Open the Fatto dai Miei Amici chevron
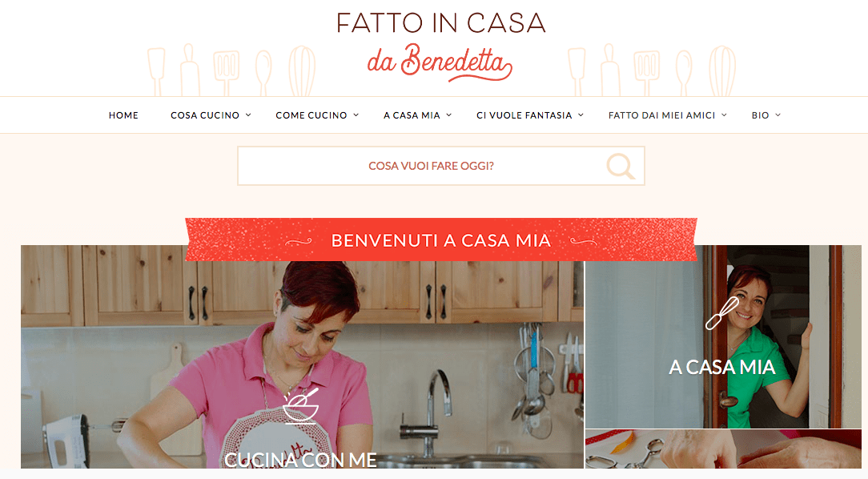The width and height of the screenshot is (868, 479). pyautogui.click(x=724, y=115)
